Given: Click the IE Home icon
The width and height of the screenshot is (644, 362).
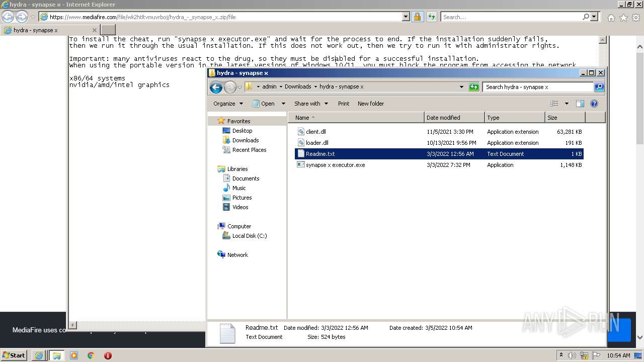Looking at the screenshot, I should (x=611, y=18).
